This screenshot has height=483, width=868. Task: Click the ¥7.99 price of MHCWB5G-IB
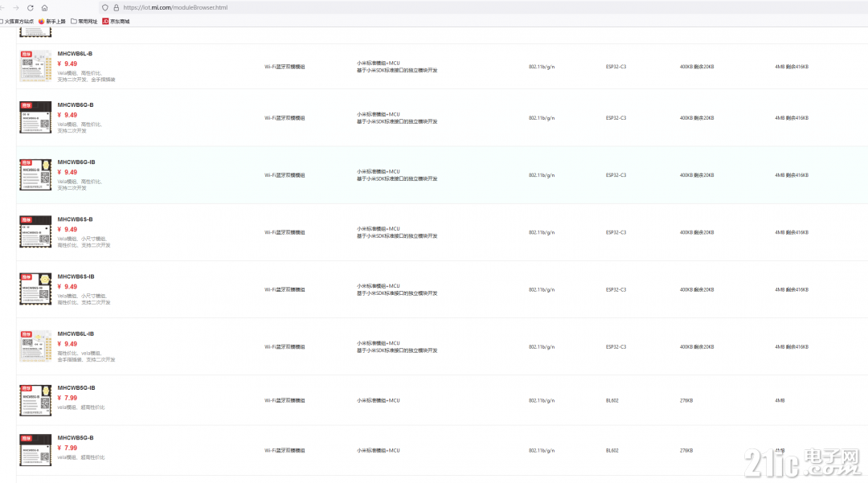click(x=67, y=398)
